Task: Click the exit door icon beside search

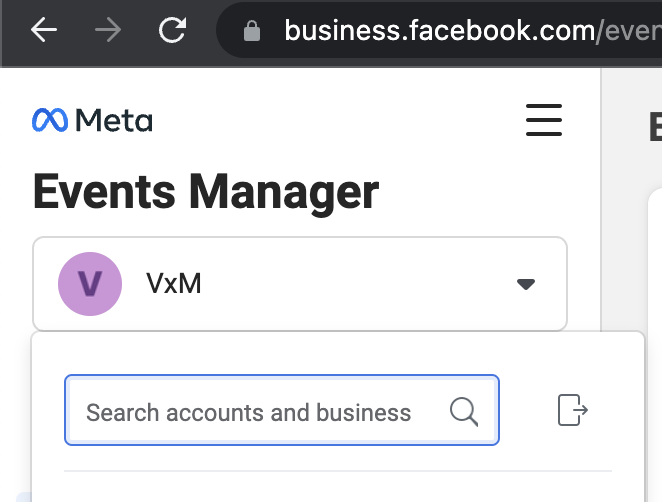Action: [572, 410]
